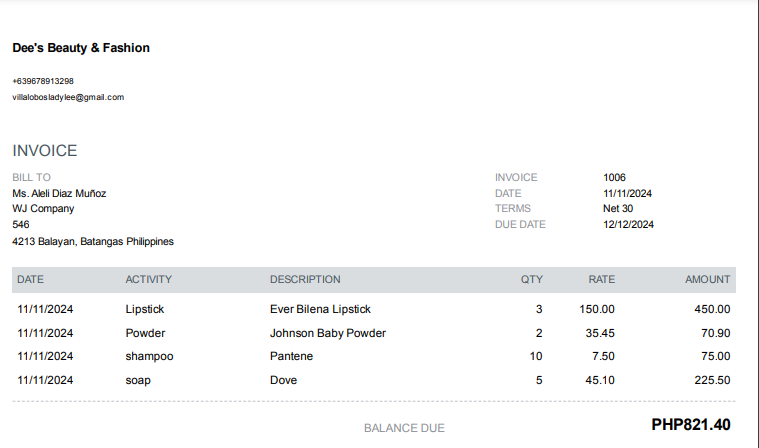The image size is (759, 448).
Task: Select the BILL TO label
Action: click(31, 177)
